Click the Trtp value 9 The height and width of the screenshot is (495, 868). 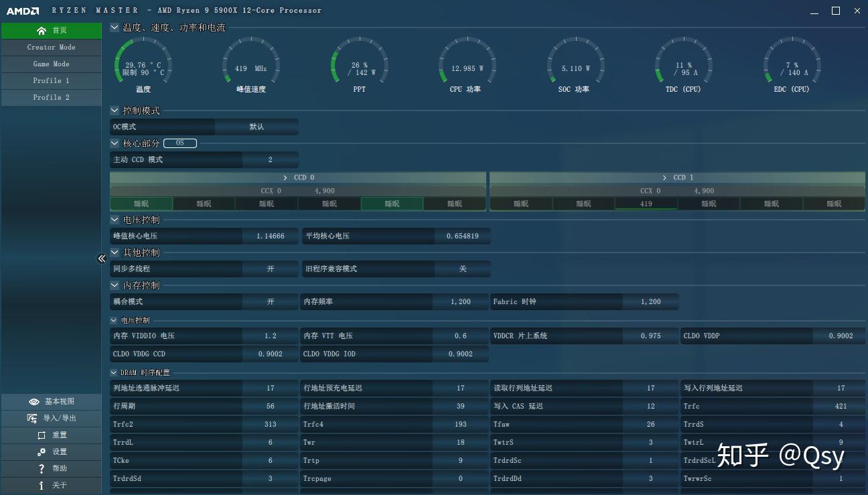click(461, 461)
